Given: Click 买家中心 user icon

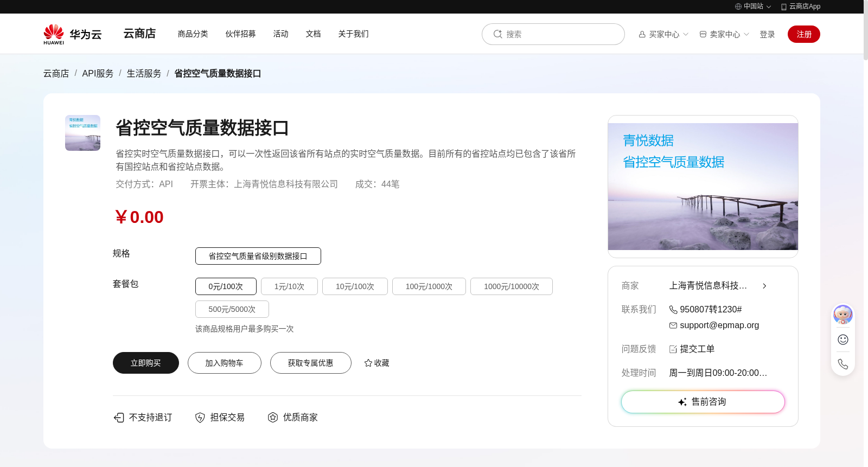Looking at the screenshot, I should click(x=642, y=34).
